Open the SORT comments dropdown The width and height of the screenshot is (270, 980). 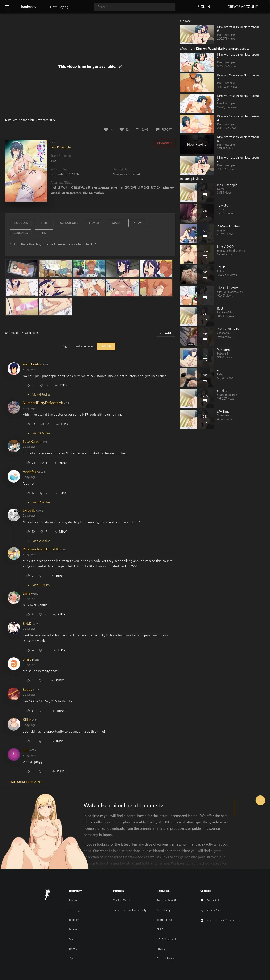(165, 333)
